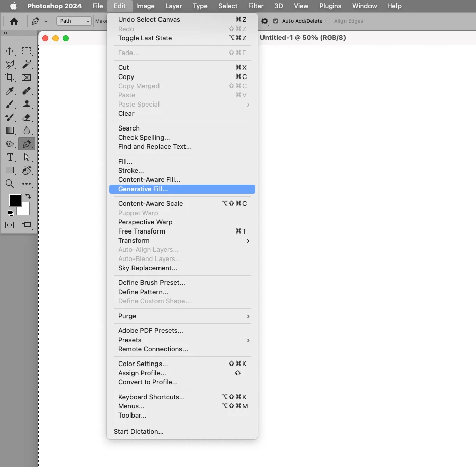Select the Pen tool in toolbox
476x467 pixels.
[x=27, y=144]
